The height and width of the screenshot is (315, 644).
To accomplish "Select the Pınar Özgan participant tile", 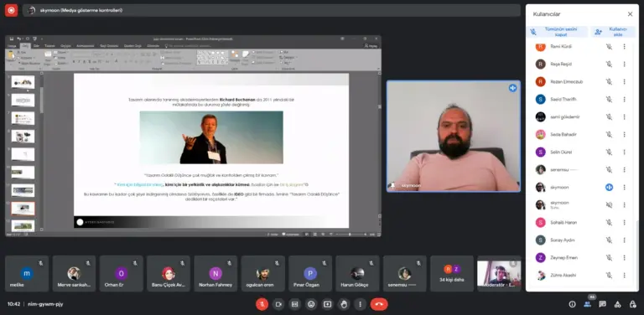I will point(310,274).
